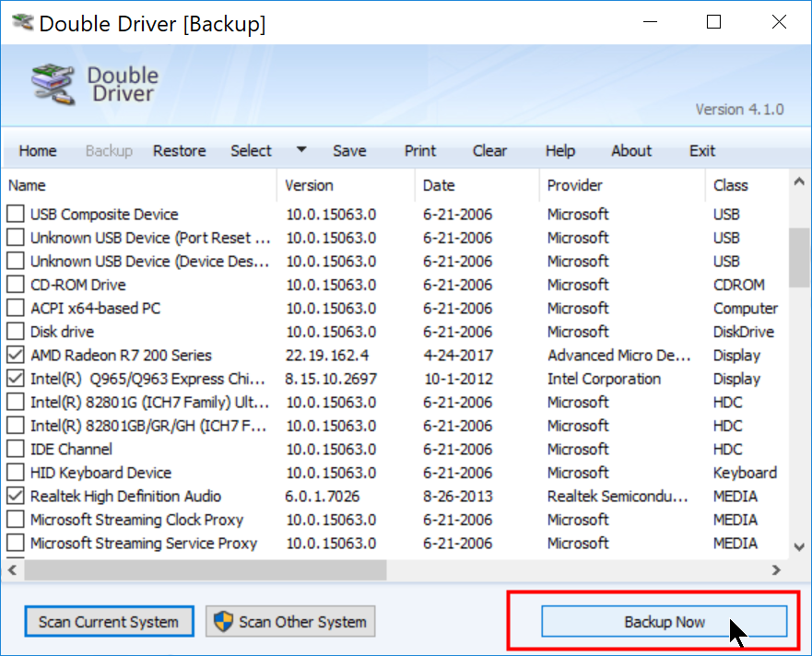Sort by the Date column header
812x656 pixels.
[x=477, y=185]
